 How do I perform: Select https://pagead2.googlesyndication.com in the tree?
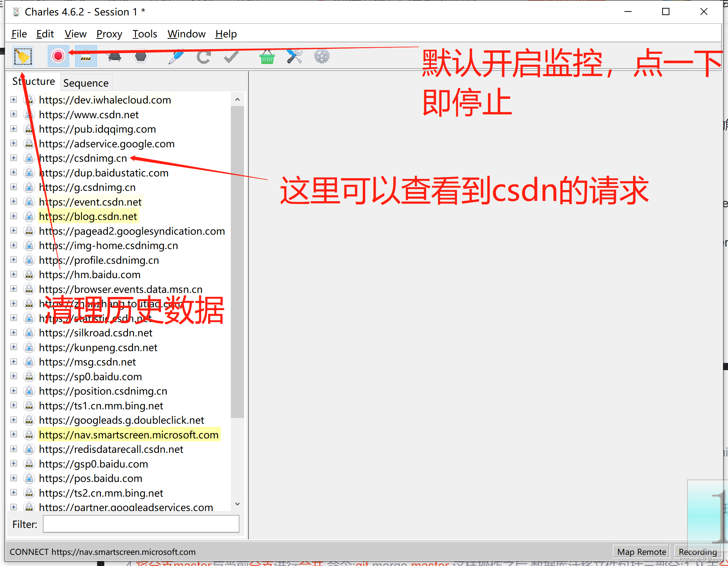pyautogui.click(x=132, y=231)
